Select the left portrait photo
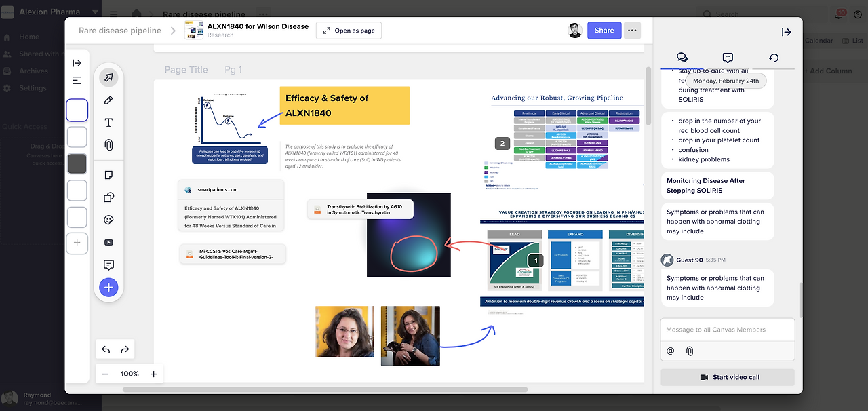Image resolution: width=868 pixels, height=411 pixels. (x=344, y=332)
